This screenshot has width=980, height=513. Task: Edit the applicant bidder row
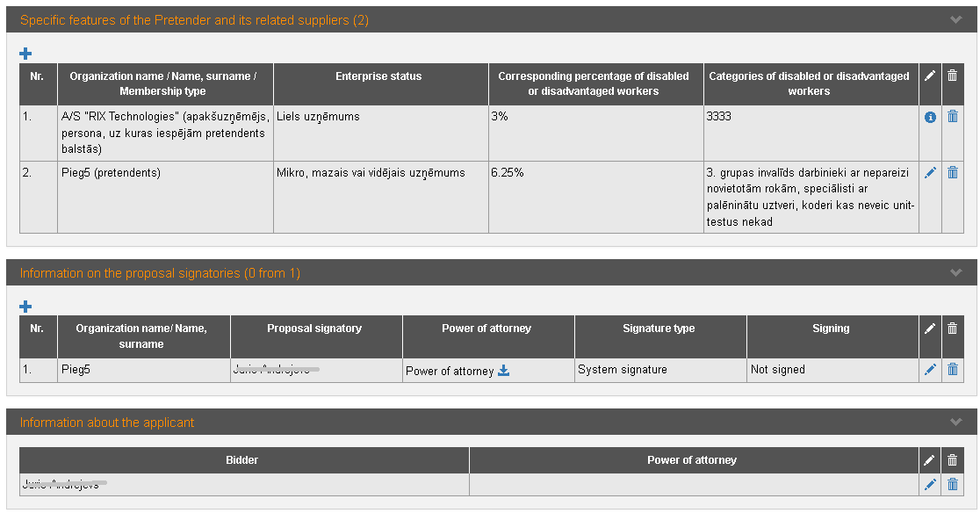click(930, 484)
